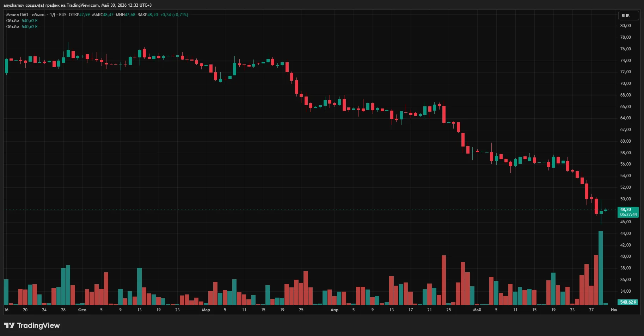Image resolution: width=644 pixels, height=336 pixels.
Task: Click the 60,00 price axis label
Action: 625,141
